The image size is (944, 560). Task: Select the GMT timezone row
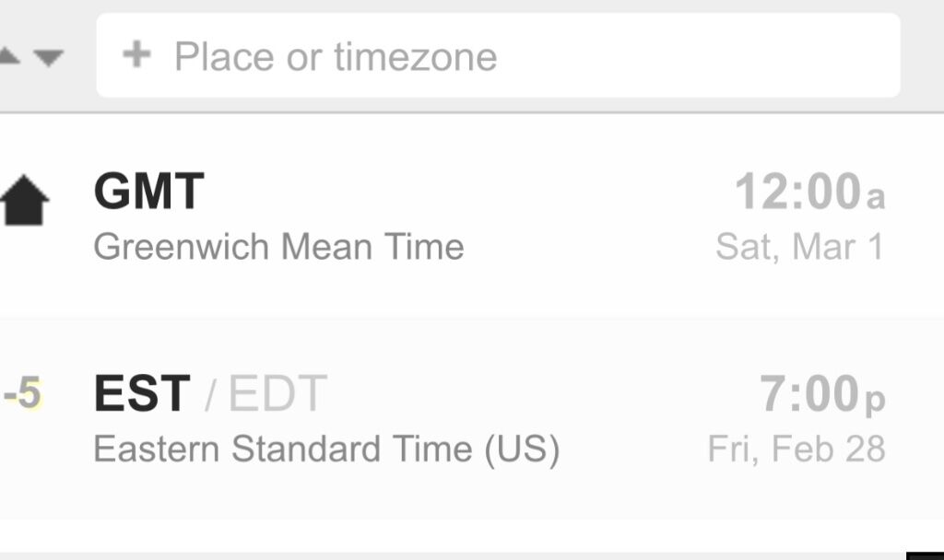coord(472,216)
